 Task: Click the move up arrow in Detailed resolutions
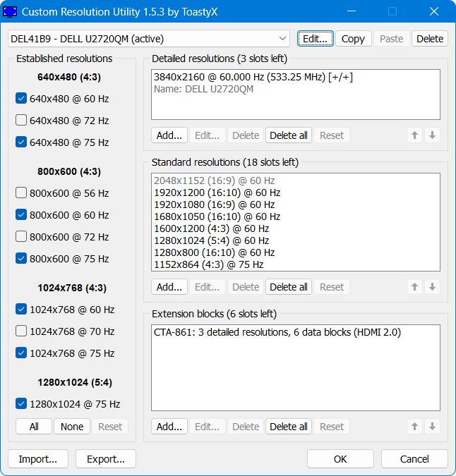(415, 135)
